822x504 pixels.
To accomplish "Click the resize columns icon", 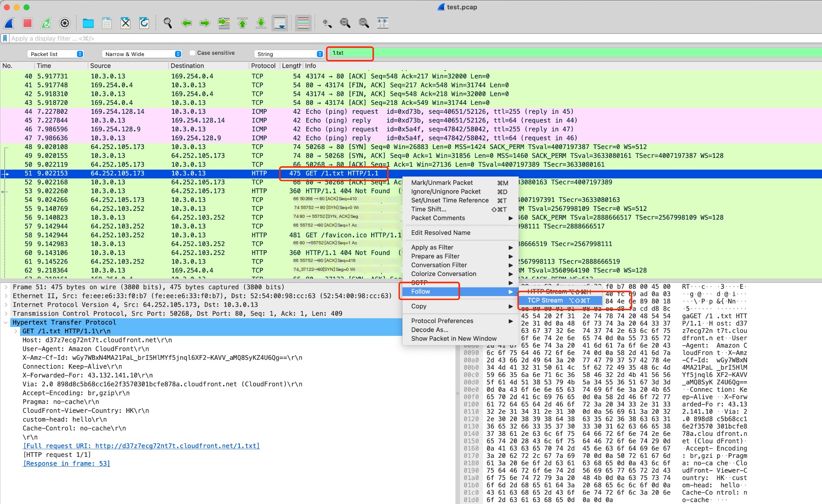I will [x=383, y=23].
